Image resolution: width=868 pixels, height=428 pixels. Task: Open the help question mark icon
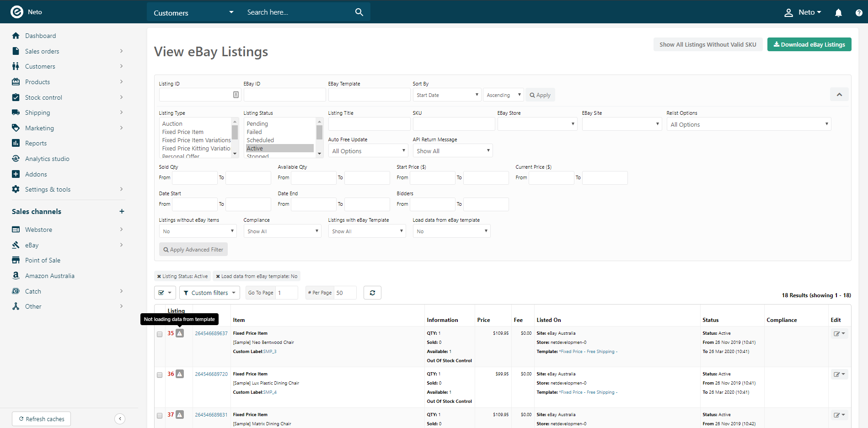(x=859, y=13)
